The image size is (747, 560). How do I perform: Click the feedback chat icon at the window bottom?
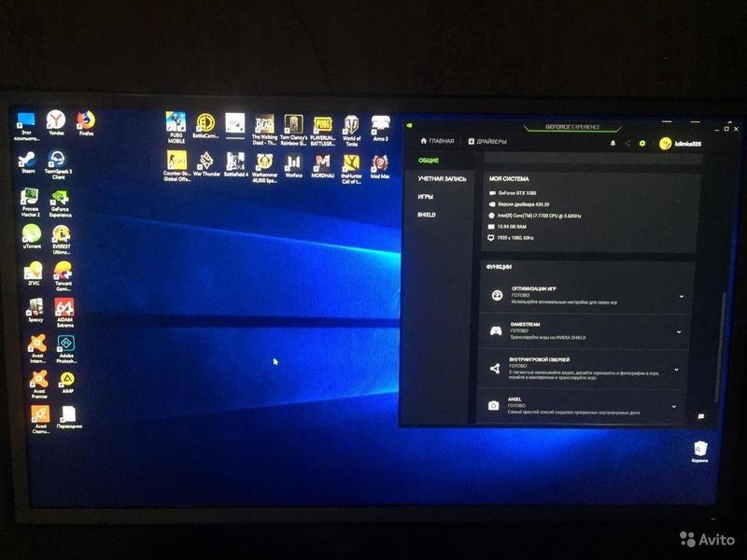click(x=701, y=416)
